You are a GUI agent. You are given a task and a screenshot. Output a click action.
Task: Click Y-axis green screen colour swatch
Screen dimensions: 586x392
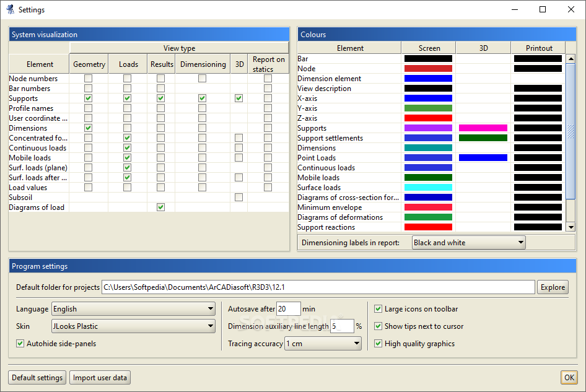click(x=428, y=108)
